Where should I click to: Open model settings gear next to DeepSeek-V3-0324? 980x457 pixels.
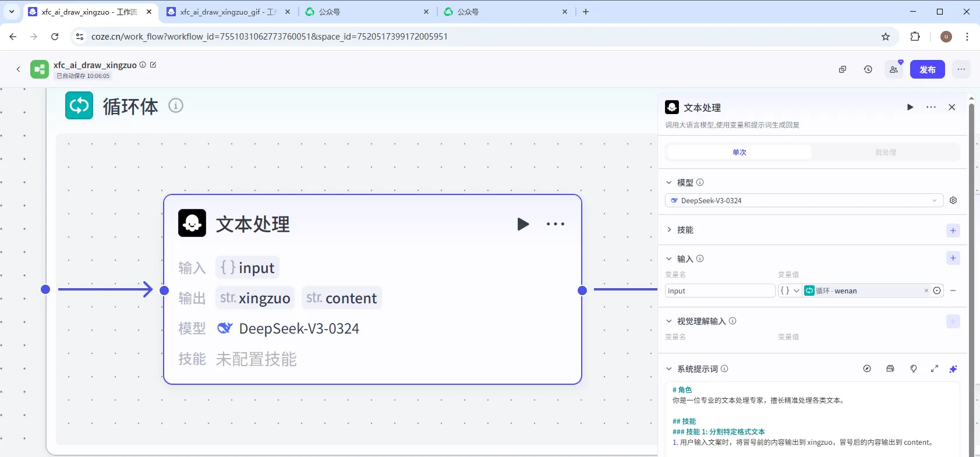tap(953, 200)
